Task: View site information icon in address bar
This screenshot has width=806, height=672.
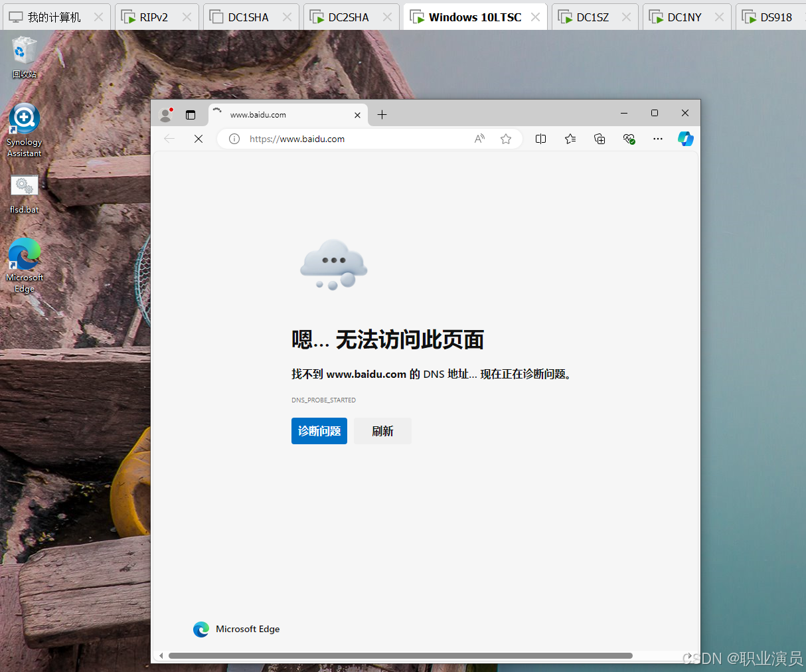Action: pos(234,139)
